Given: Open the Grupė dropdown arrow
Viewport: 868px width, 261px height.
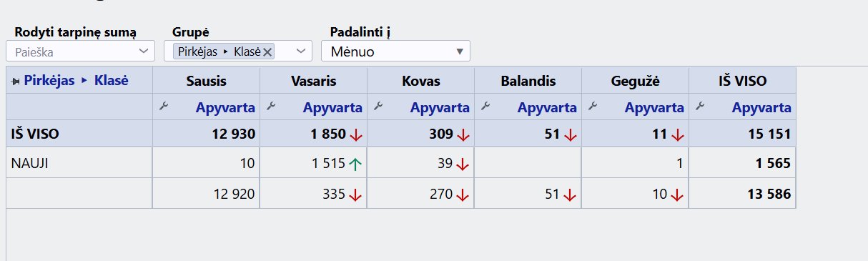Looking at the screenshot, I should tap(302, 51).
